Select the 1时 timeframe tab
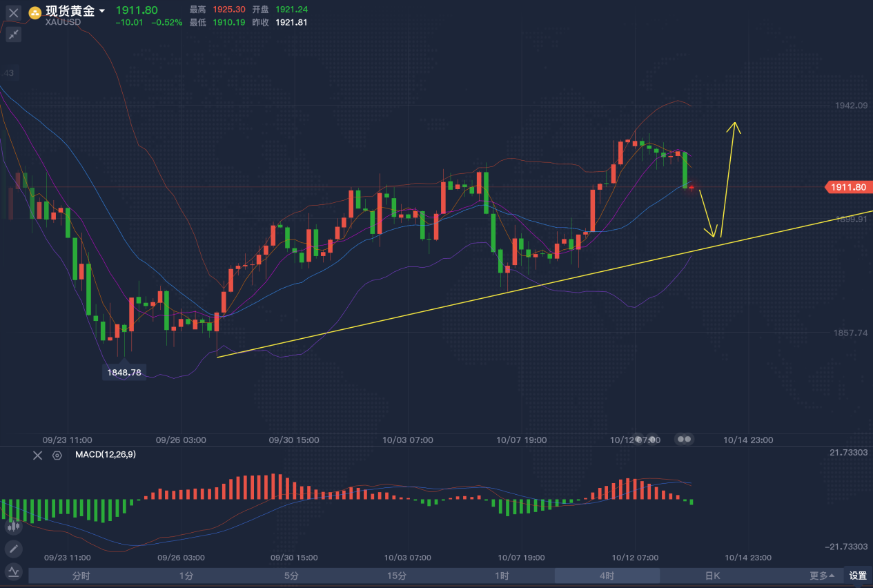Image resolution: width=873 pixels, height=588 pixels. point(502,576)
